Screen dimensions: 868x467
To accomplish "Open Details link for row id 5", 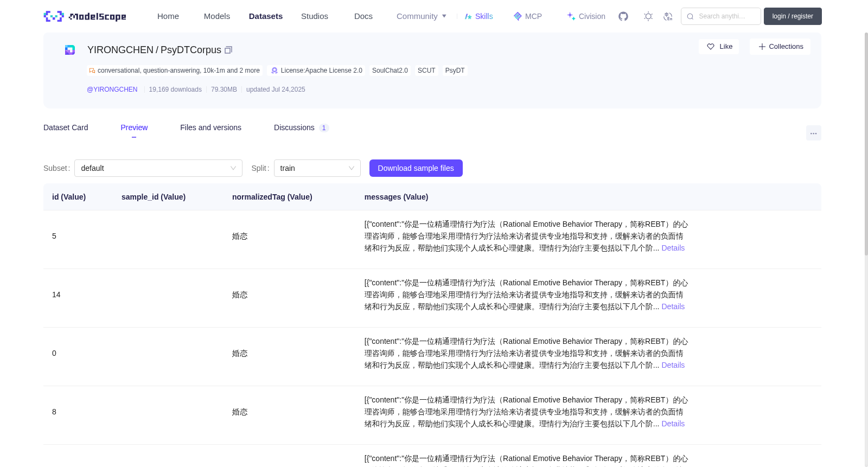I will click(x=673, y=248).
